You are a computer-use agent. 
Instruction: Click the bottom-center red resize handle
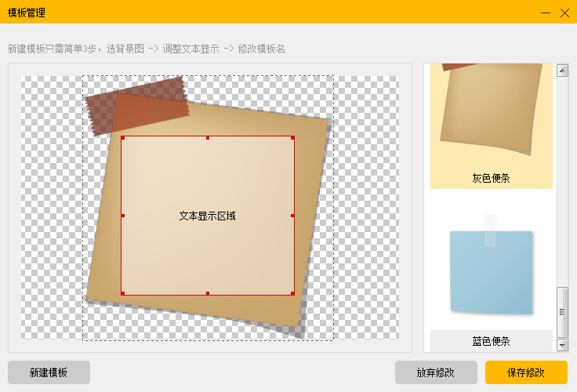208,293
